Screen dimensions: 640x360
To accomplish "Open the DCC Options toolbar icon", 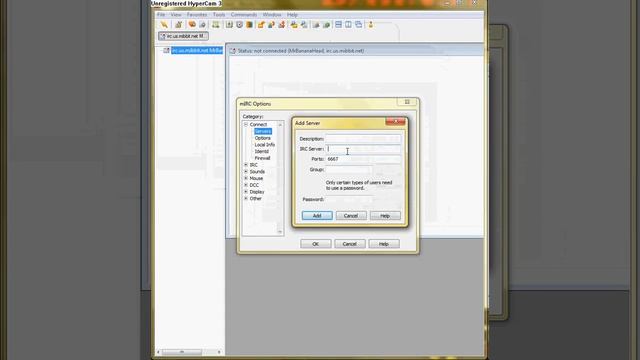I will [282, 25].
